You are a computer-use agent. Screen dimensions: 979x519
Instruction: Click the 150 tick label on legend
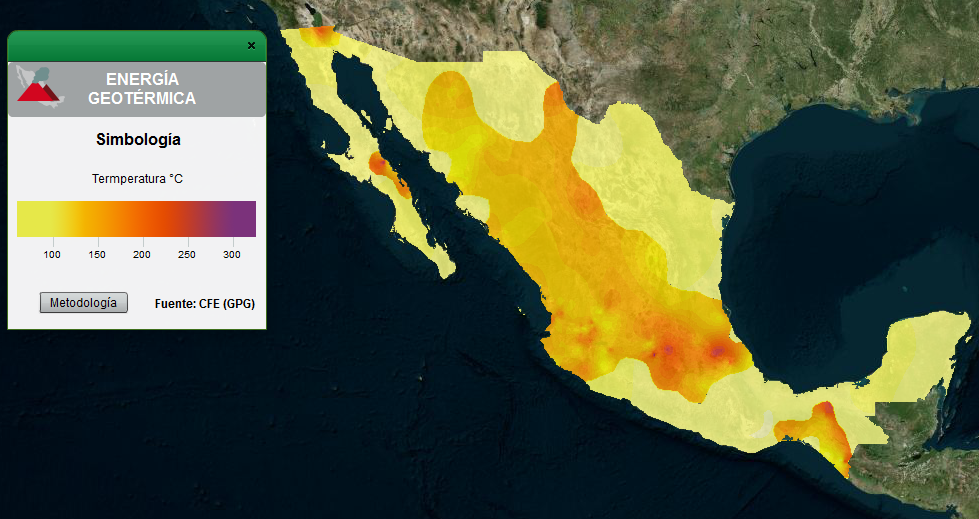coord(97,255)
